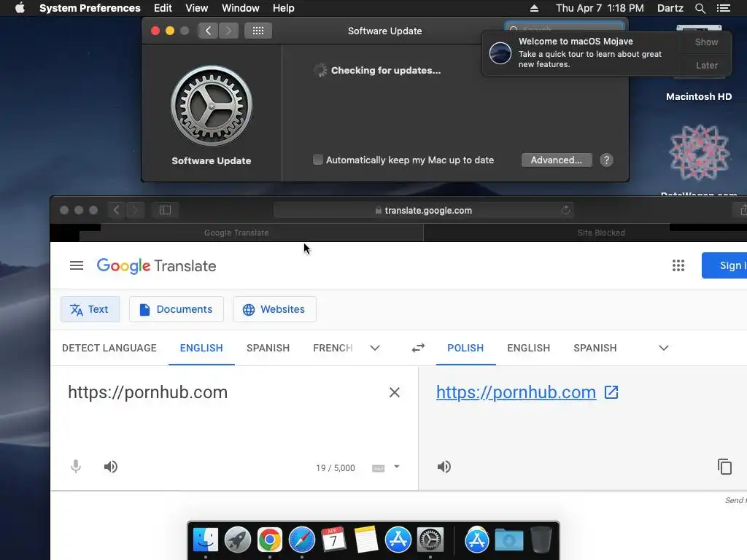
Task: Click the eject icon in the menu bar
Action: click(x=534, y=8)
